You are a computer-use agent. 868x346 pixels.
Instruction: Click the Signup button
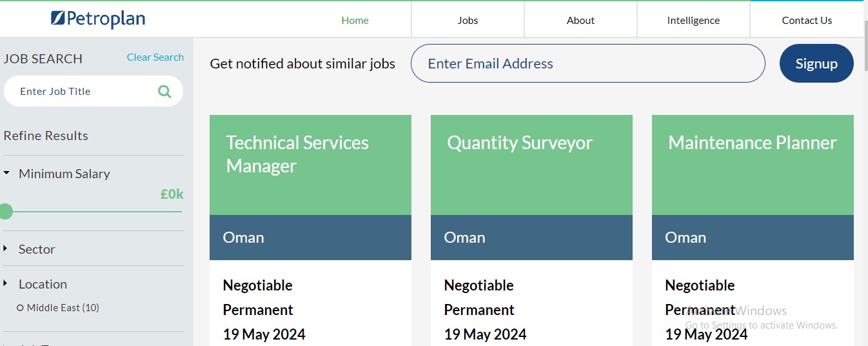[x=816, y=63]
